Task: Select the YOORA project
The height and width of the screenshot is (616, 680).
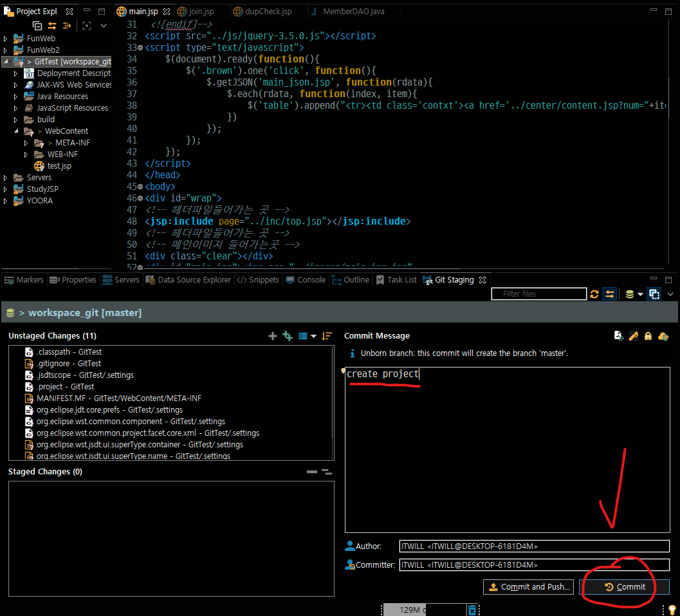Action: pyautogui.click(x=39, y=200)
